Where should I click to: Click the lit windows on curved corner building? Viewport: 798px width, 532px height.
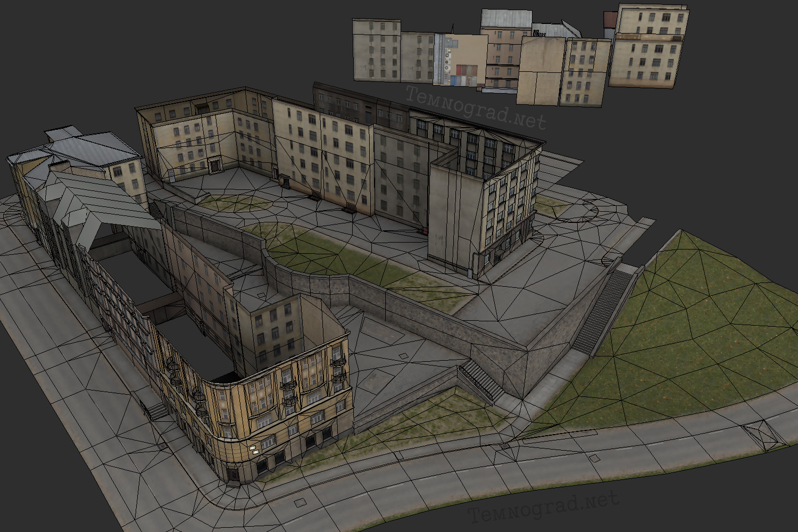[x=254, y=448]
